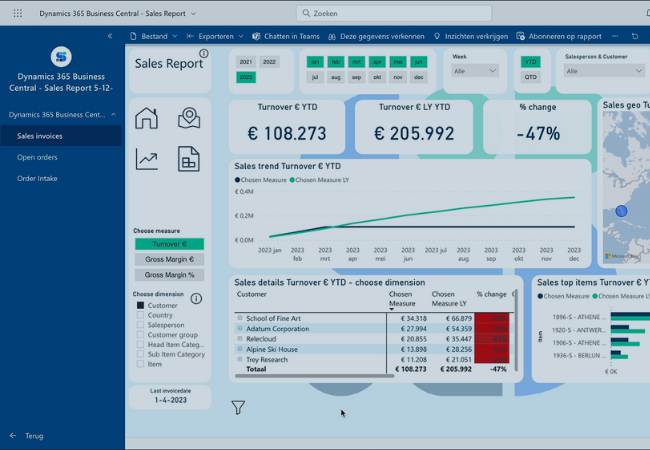Select the Gross Margin % measure
Image resolution: width=650 pixels, height=450 pixels.
[x=170, y=275]
